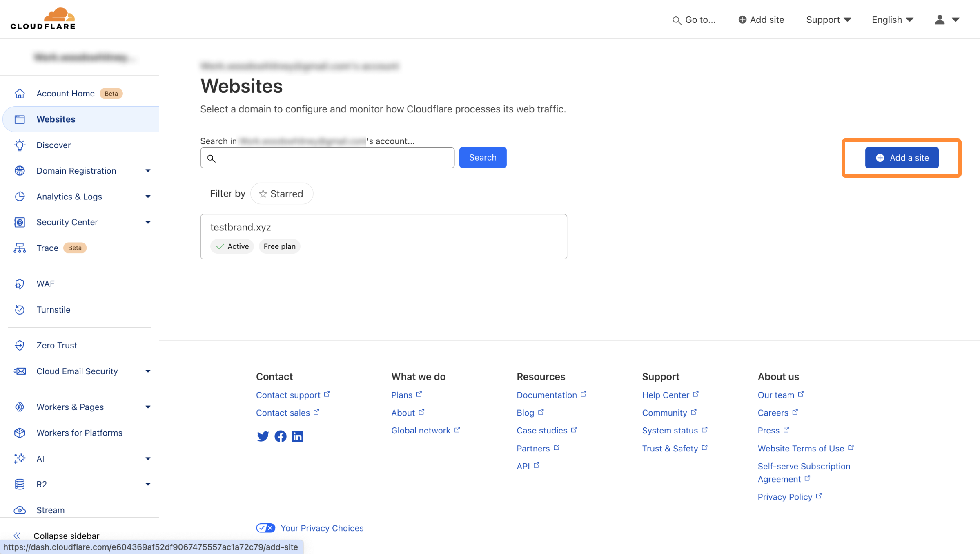Click the Turnstile sidebar icon
980x554 pixels.
pyautogui.click(x=20, y=310)
